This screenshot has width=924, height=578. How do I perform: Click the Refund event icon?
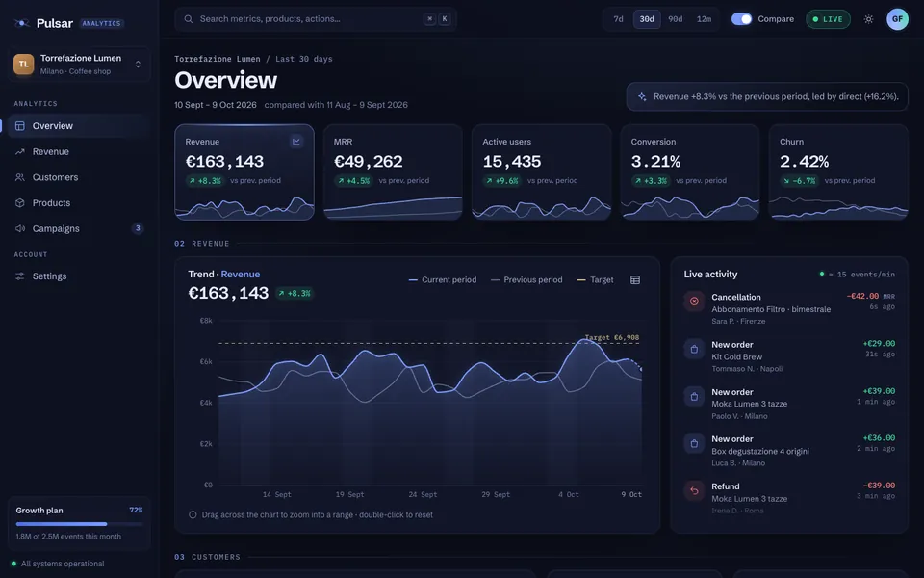pyautogui.click(x=694, y=490)
